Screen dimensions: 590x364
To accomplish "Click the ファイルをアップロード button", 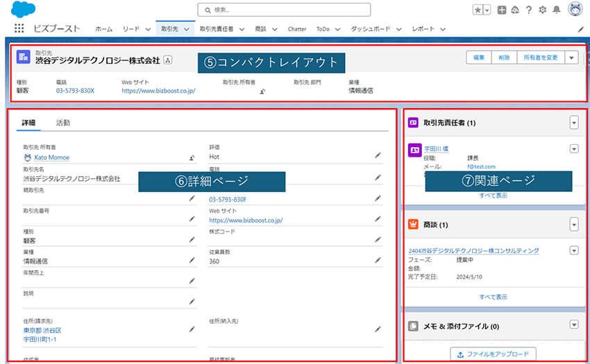I will click(494, 354).
